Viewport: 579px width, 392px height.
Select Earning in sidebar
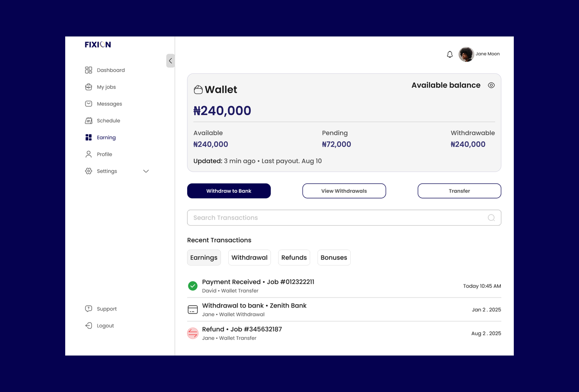[106, 138]
